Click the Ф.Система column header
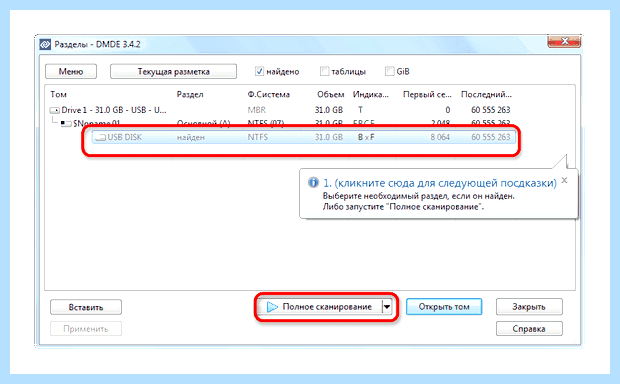The image size is (620, 384). coord(268,95)
